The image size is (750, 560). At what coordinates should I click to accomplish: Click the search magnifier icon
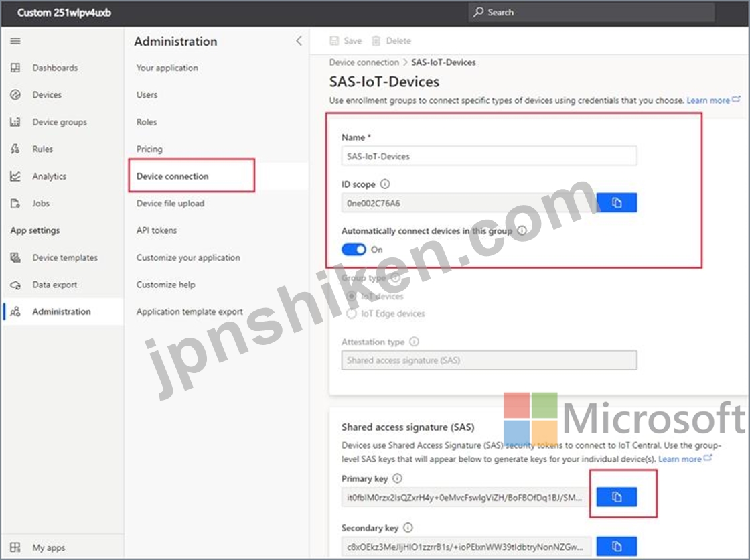[478, 12]
